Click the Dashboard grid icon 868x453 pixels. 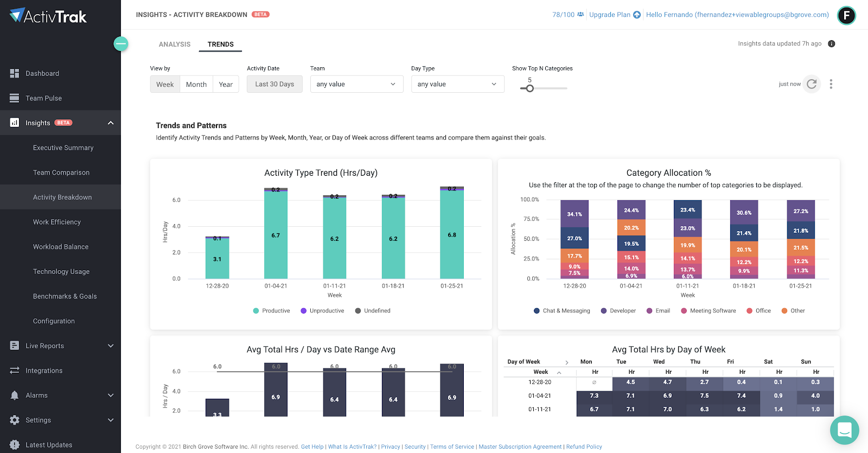[15, 73]
